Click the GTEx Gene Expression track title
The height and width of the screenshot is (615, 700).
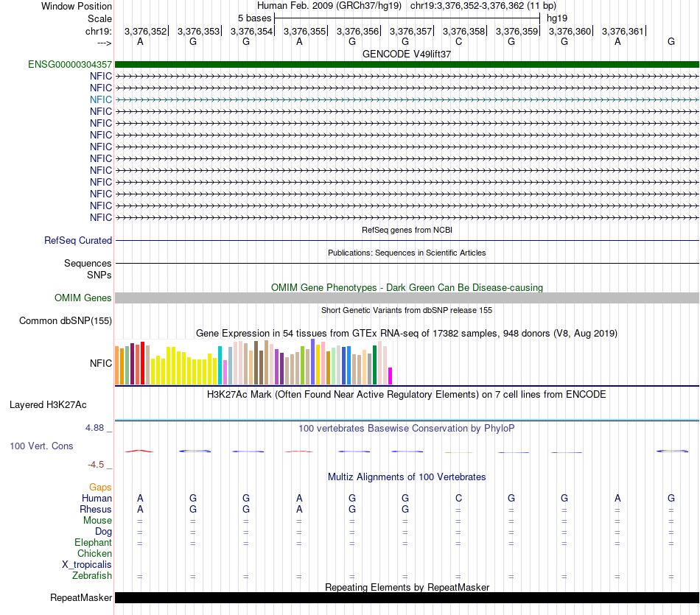(x=407, y=334)
